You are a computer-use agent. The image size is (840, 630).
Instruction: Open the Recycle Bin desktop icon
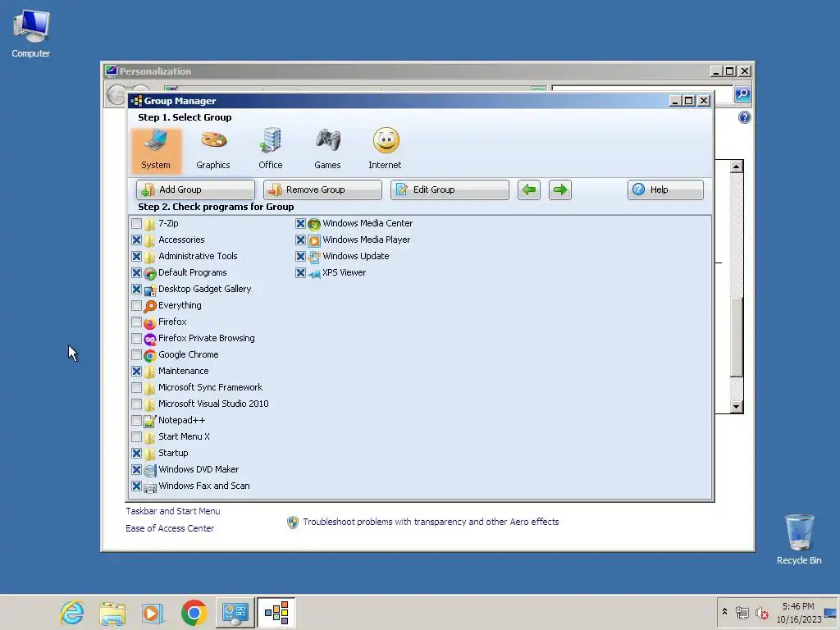799,539
